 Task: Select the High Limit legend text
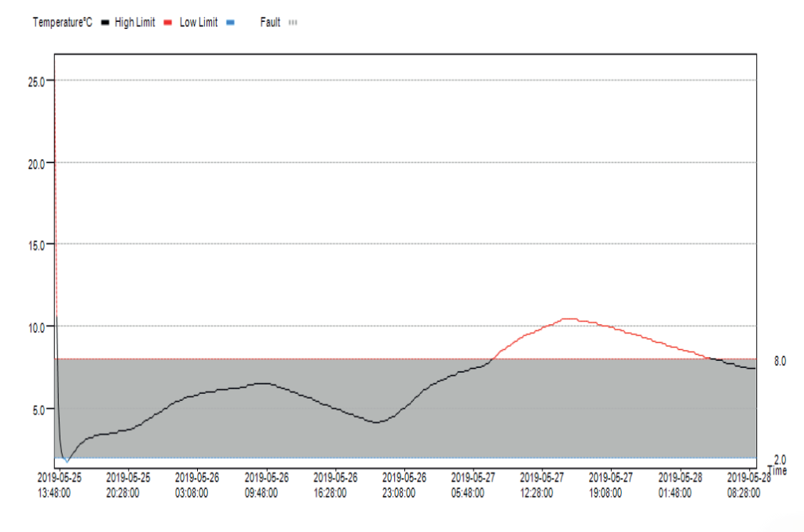tap(134, 23)
